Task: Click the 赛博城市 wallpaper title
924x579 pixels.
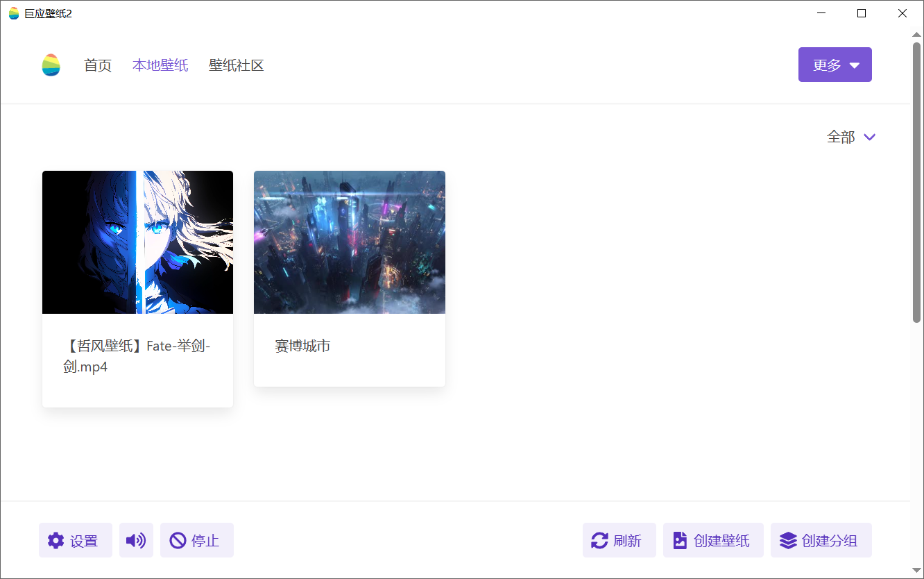Action: pyautogui.click(x=302, y=346)
